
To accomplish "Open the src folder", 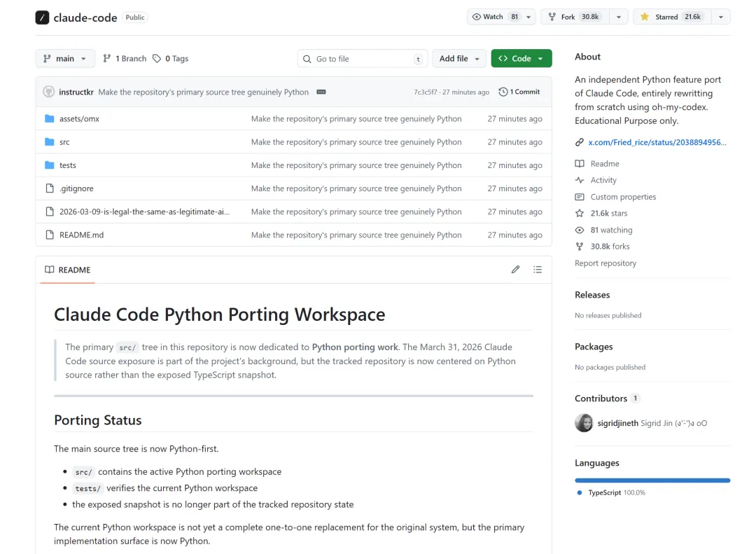I will coord(64,142).
